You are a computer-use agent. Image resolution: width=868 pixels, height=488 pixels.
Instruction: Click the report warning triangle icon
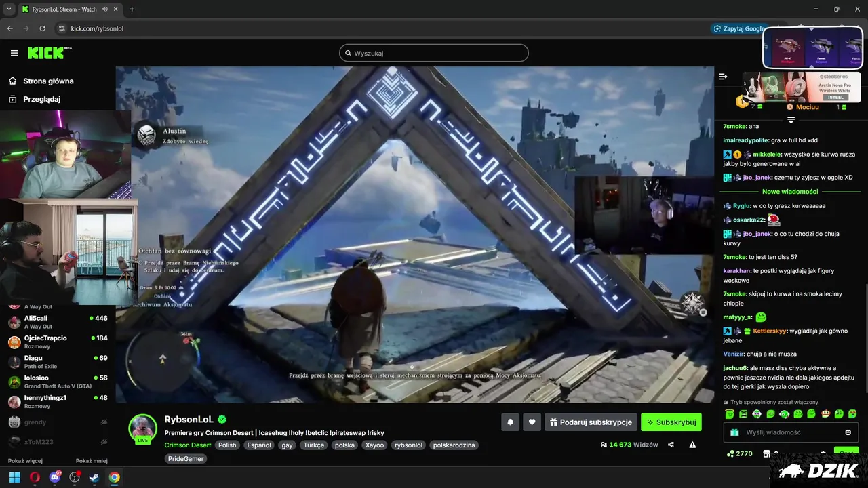(692, 445)
